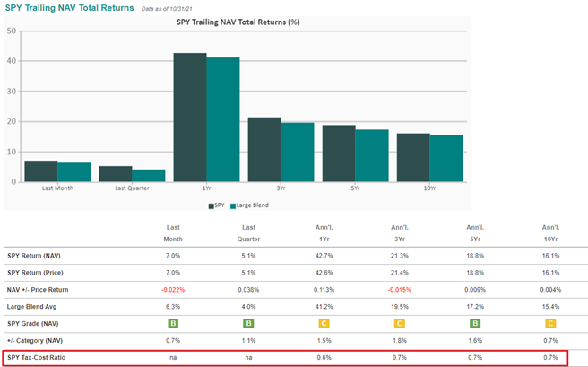Viewport: 588px width, 367px height.
Task: Click the 'SPY Tax-Cost Ratio' row label
Action: tap(36, 358)
